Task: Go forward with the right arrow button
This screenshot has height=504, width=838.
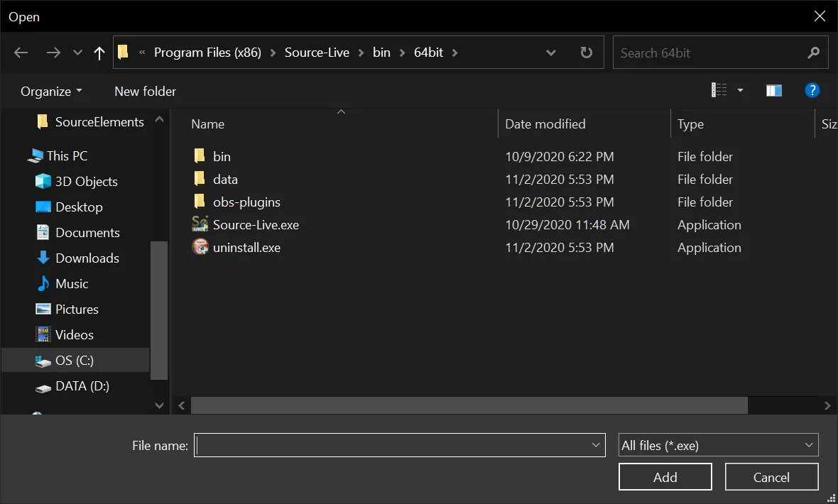Action: coord(53,53)
